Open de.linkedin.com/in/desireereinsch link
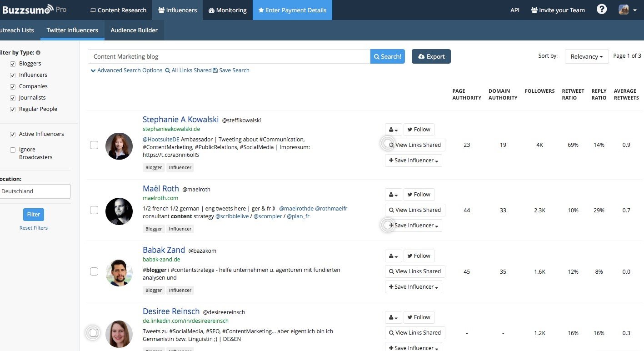The width and height of the screenshot is (644, 351). tap(185, 321)
